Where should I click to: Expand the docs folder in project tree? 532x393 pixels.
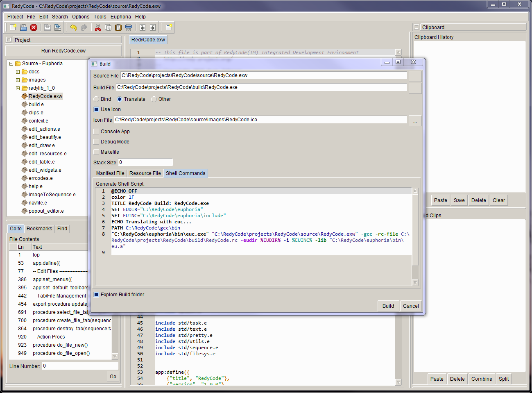tap(18, 72)
